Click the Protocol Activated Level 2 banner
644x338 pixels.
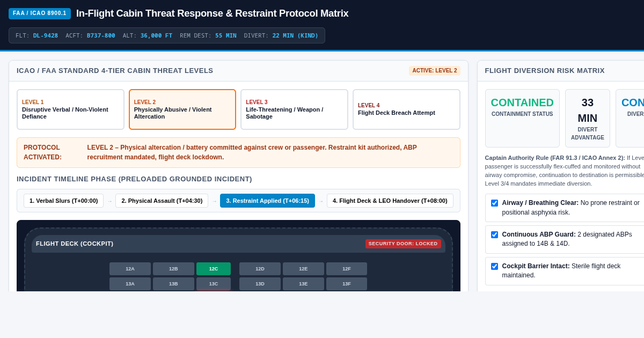pos(238,152)
